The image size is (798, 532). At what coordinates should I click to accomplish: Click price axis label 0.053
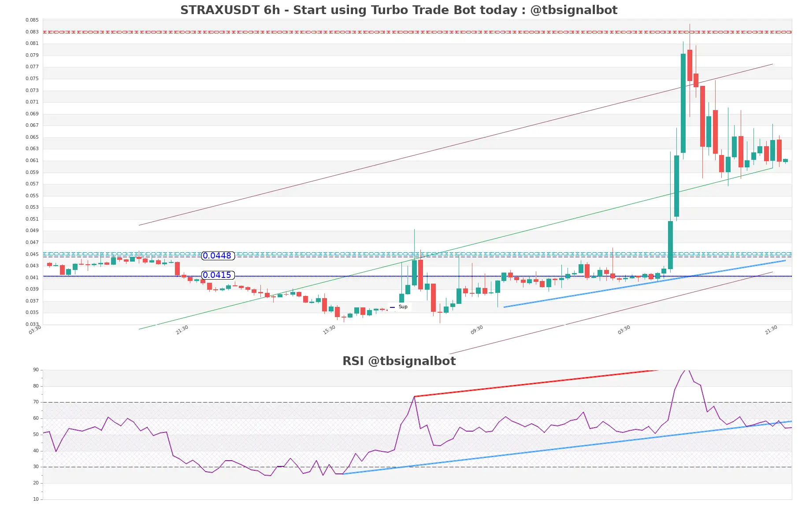click(32, 207)
